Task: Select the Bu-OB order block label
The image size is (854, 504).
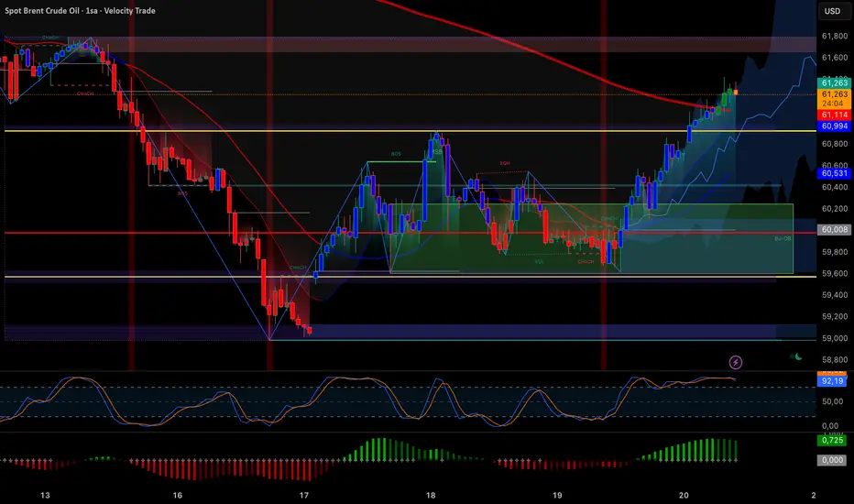Action: tap(783, 238)
